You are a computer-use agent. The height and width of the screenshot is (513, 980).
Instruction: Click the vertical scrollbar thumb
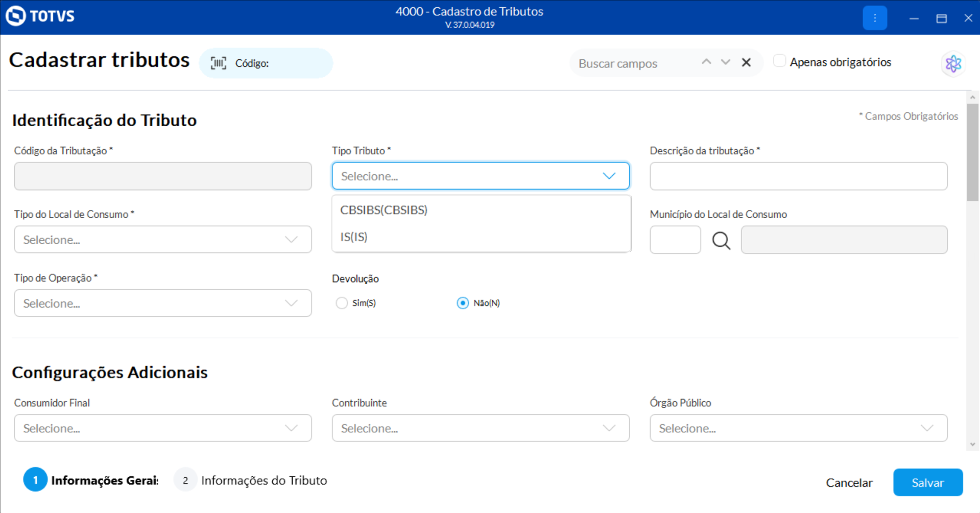point(972,153)
